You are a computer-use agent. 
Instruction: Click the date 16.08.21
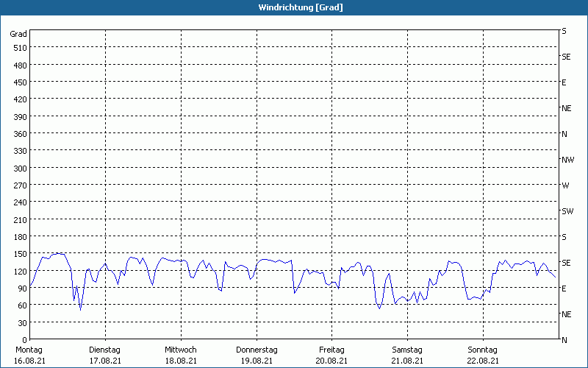pos(29,361)
